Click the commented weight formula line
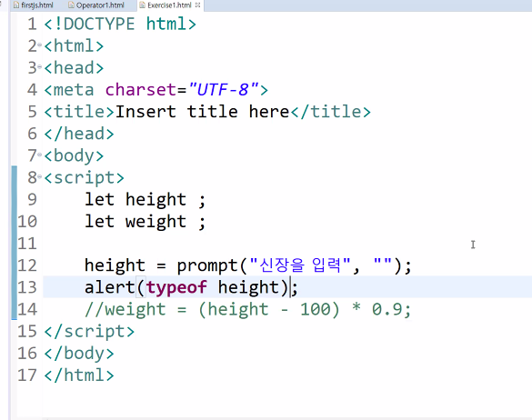 point(248,309)
